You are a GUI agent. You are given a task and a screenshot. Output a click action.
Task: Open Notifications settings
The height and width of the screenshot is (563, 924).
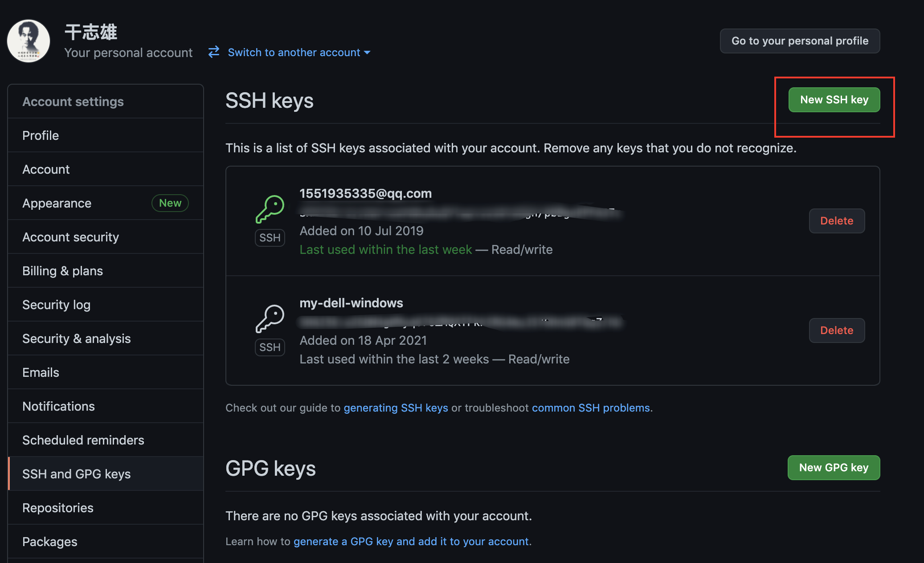pos(106,406)
